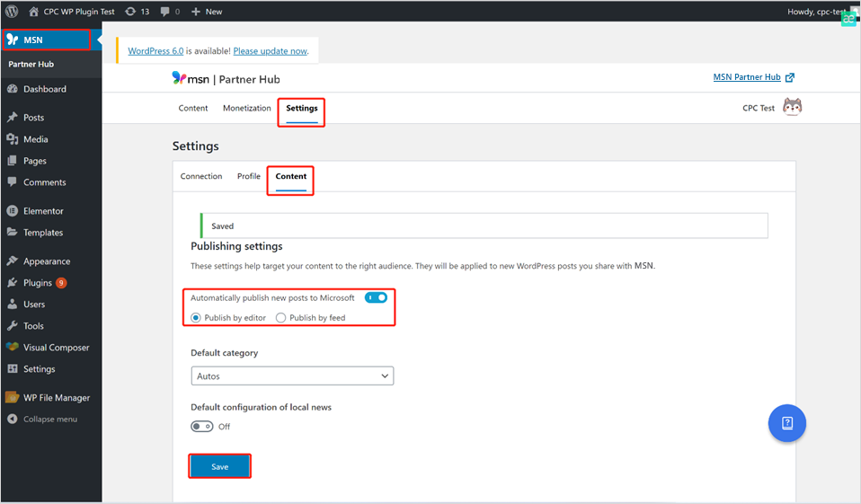Open Plugins from the sidebar
Image resolution: width=861 pixels, height=504 pixels.
point(39,283)
